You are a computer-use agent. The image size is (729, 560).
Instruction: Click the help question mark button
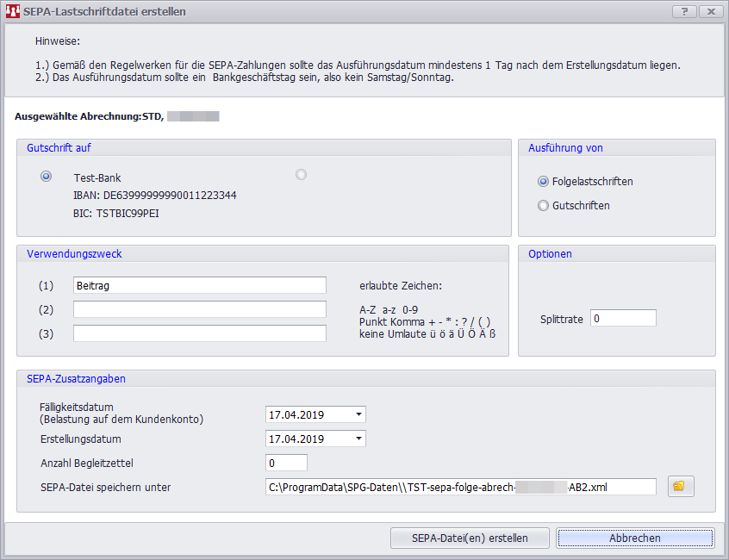[x=683, y=12]
